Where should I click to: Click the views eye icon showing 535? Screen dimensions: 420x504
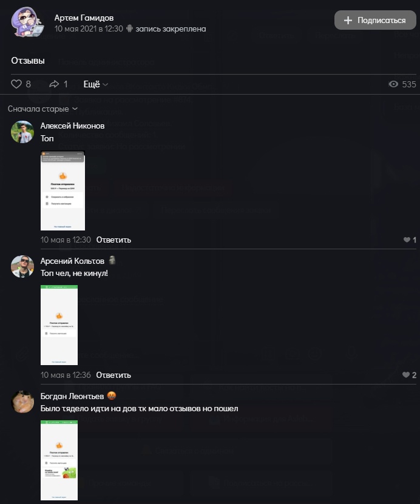point(393,84)
